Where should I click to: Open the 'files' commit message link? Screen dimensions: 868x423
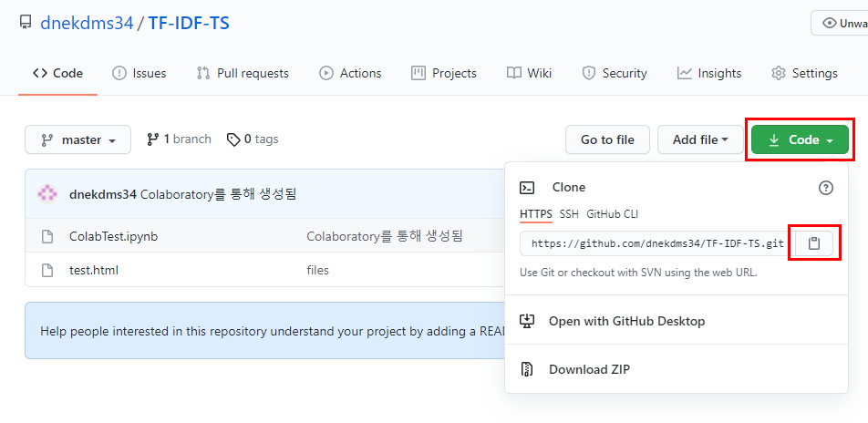(317, 270)
